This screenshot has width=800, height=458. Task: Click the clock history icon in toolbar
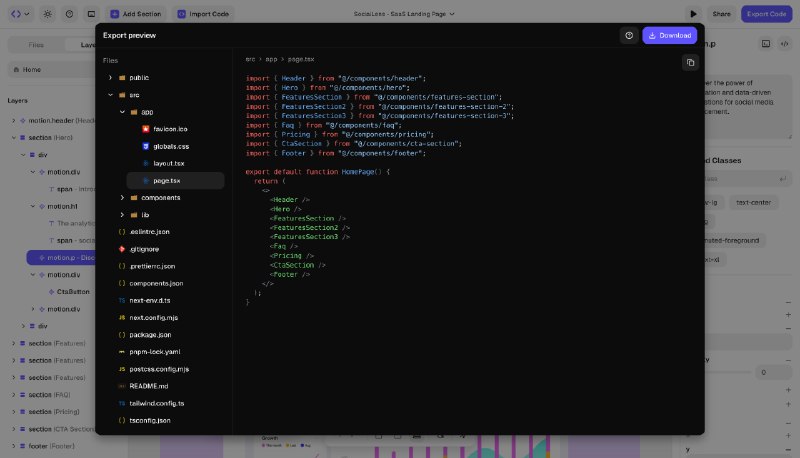pos(69,14)
